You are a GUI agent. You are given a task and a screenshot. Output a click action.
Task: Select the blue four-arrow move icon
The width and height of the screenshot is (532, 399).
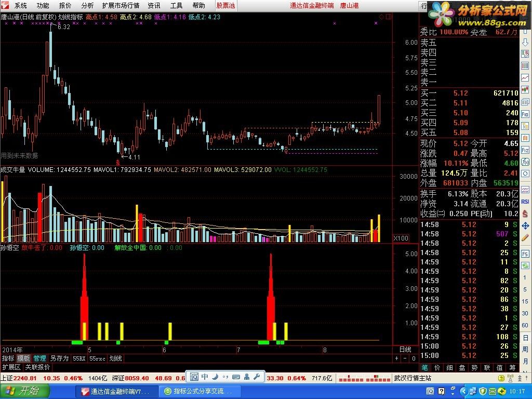[x=525, y=225]
